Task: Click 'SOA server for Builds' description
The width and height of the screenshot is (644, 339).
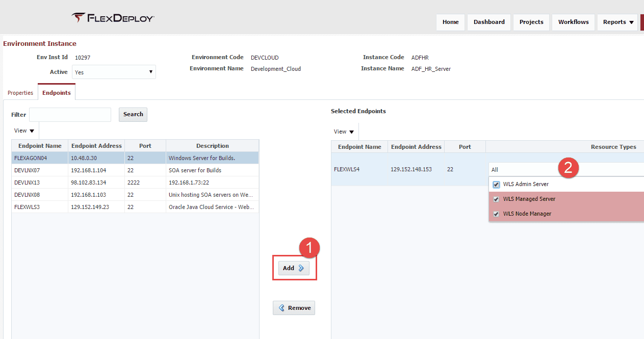Action: pyautogui.click(x=195, y=170)
